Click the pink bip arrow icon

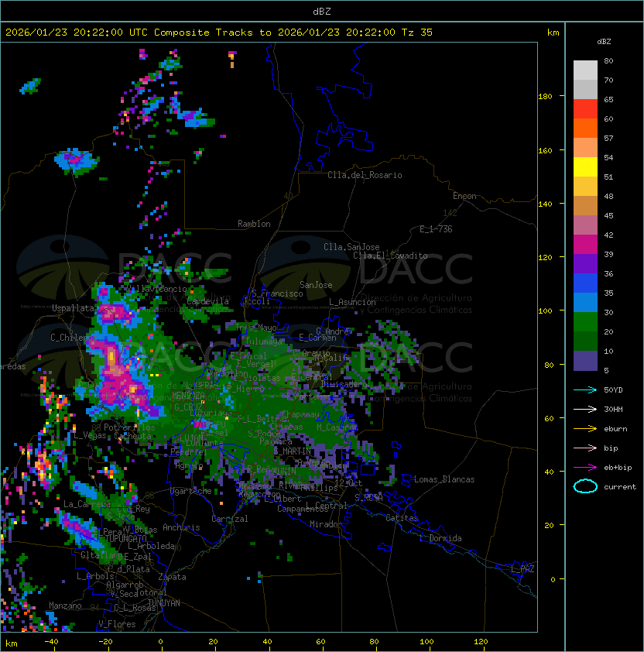tap(585, 448)
